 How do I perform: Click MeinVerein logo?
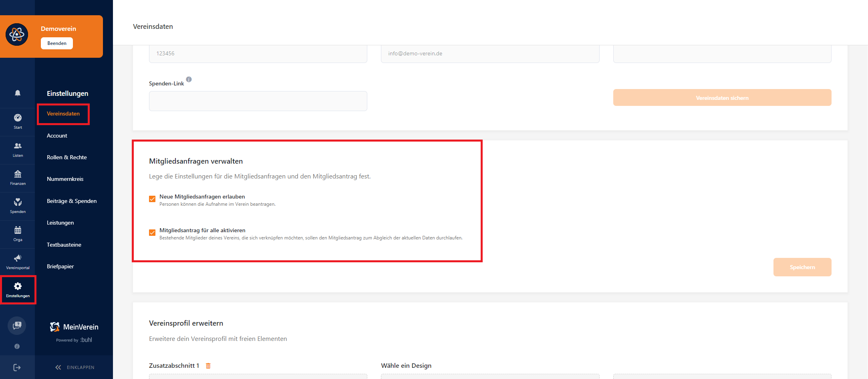coord(74,327)
